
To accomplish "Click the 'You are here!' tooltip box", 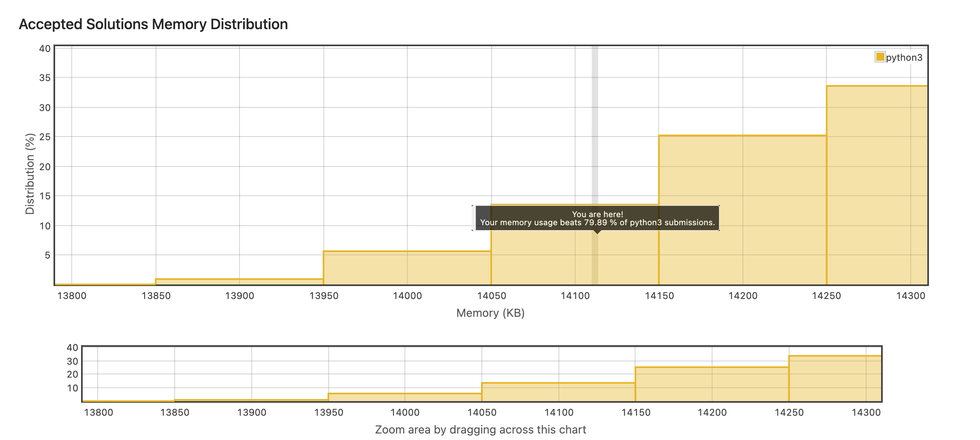I will click(x=597, y=218).
